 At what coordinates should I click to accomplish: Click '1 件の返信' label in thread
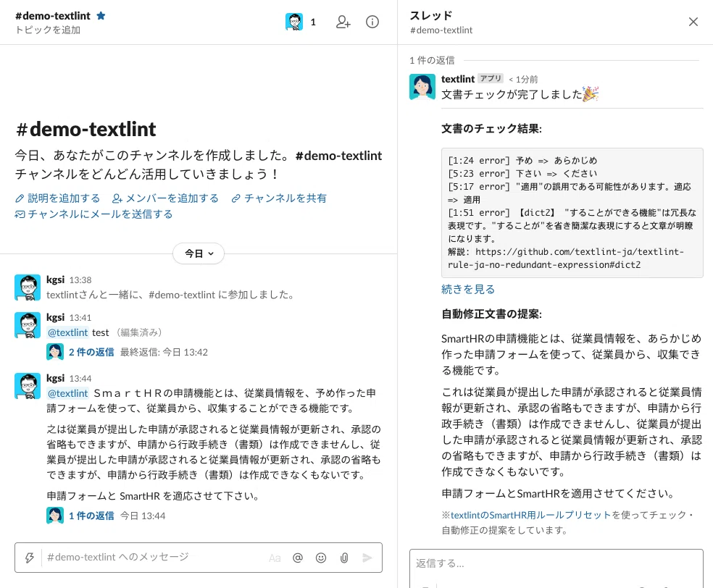tap(432, 60)
